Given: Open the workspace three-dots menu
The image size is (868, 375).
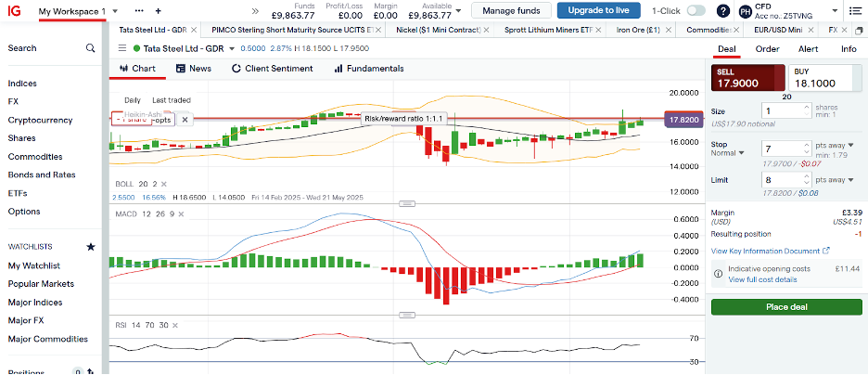Looking at the screenshot, I should [x=139, y=10].
